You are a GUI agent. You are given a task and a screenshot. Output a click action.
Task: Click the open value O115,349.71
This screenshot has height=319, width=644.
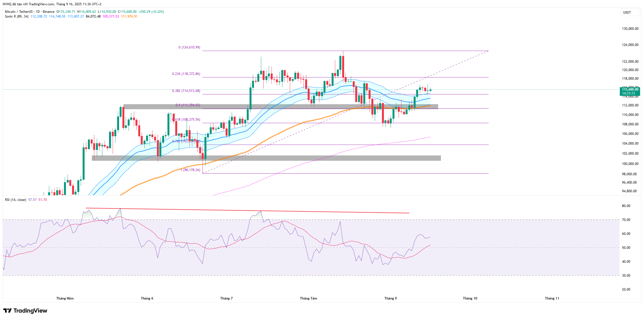[66, 12]
